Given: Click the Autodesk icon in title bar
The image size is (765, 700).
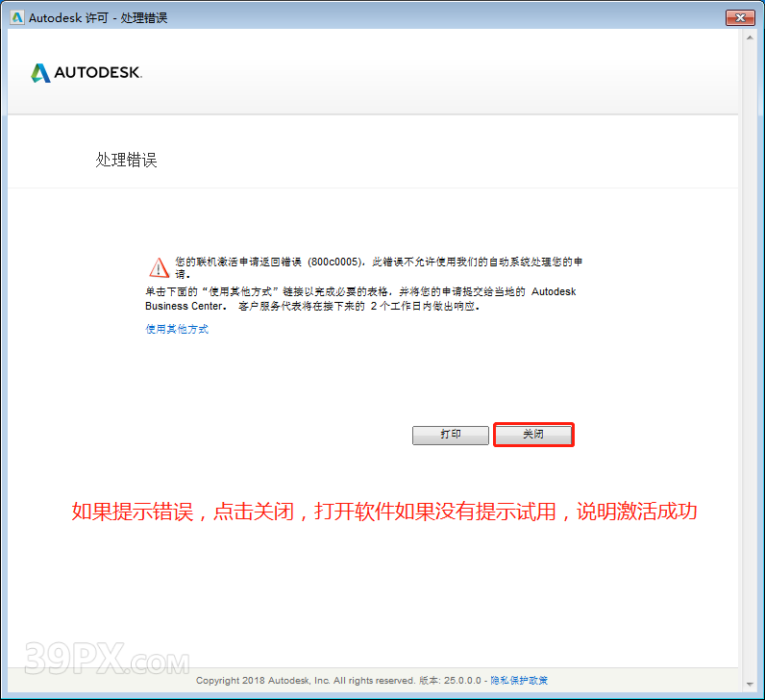Looking at the screenshot, I should coord(16,17).
